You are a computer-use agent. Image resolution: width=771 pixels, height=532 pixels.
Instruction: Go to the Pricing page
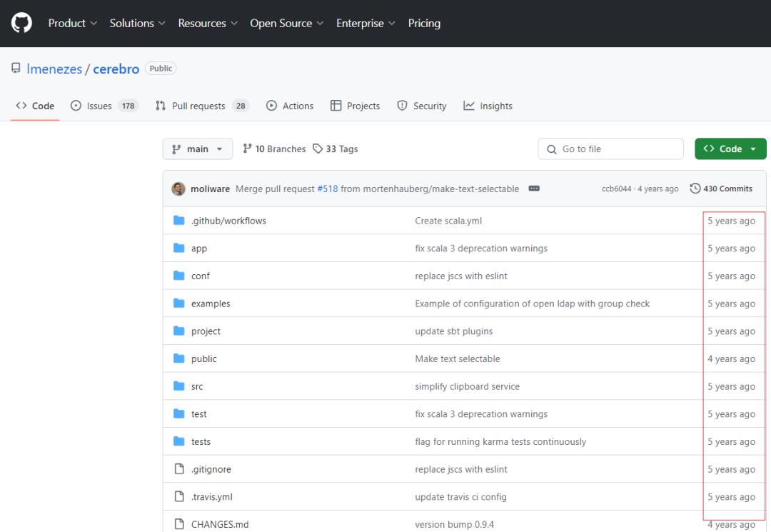[x=424, y=23]
